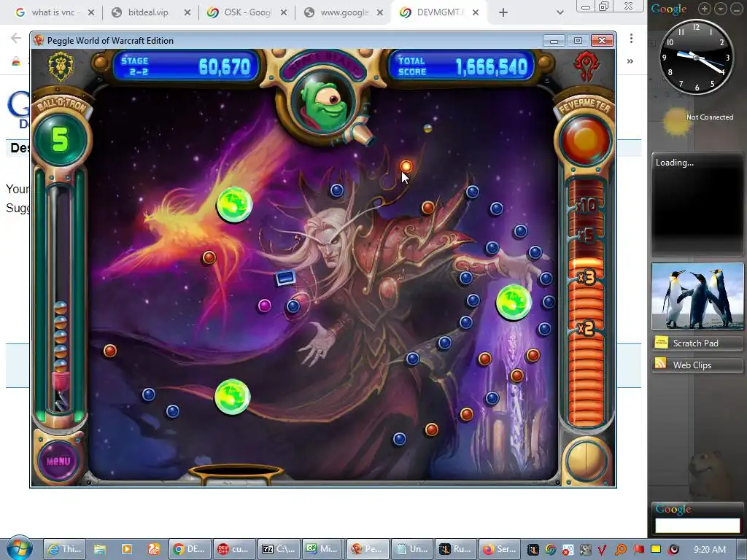This screenshot has width=747, height=560.
Task: Click Chrome's back arrow
Action: pos(16,38)
